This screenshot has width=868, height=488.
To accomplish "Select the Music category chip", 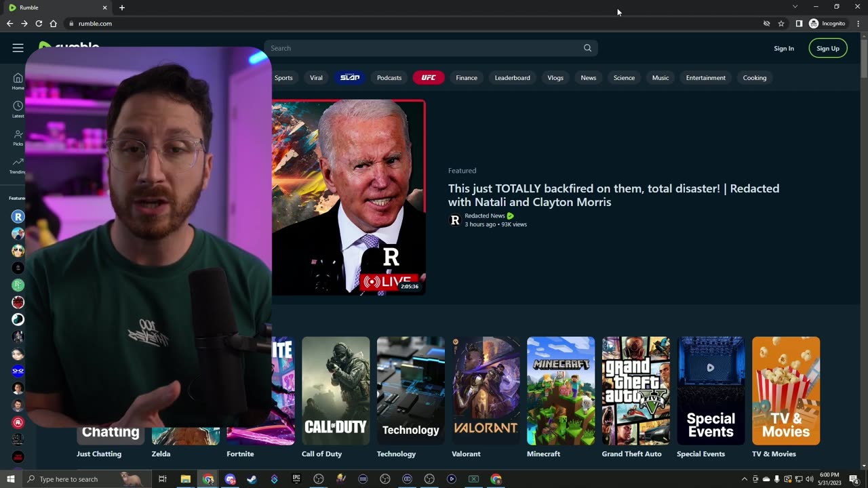I will click(x=660, y=78).
